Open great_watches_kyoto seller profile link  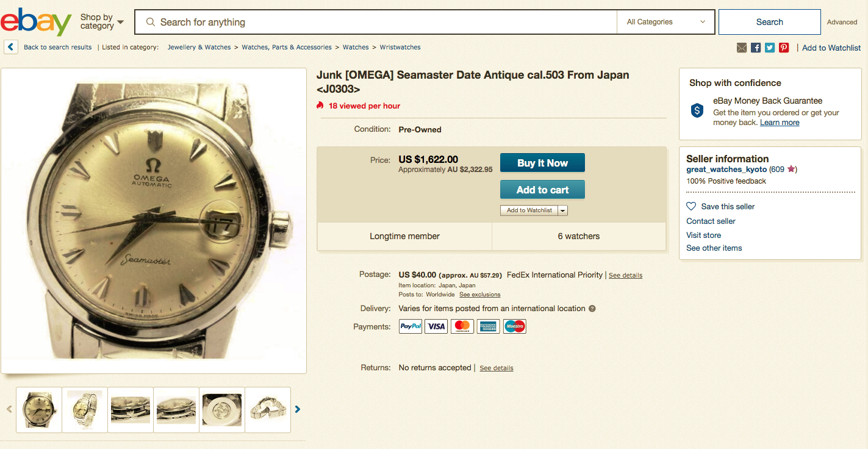pyautogui.click(x=726, y=170)
